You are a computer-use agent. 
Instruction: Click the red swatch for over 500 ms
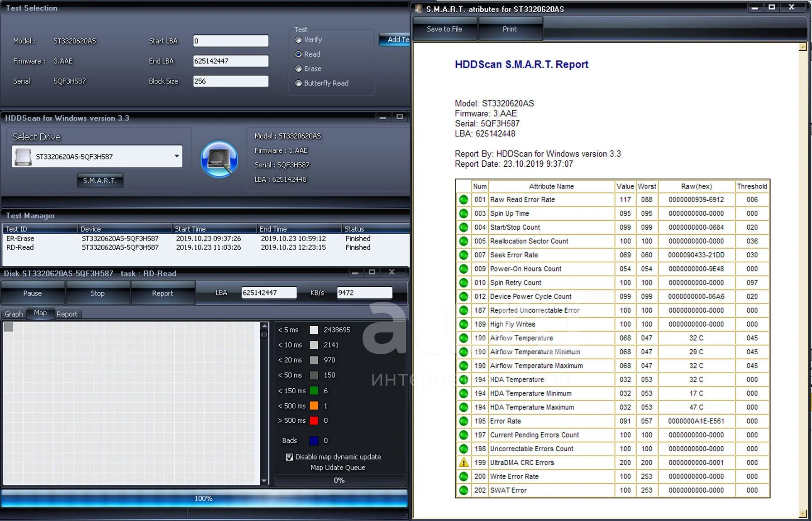[314, 421]
